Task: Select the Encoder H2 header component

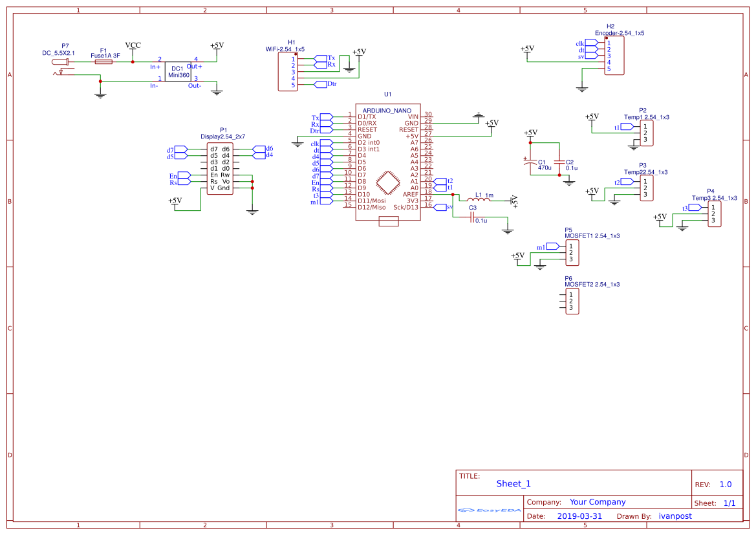Action: 614,56
